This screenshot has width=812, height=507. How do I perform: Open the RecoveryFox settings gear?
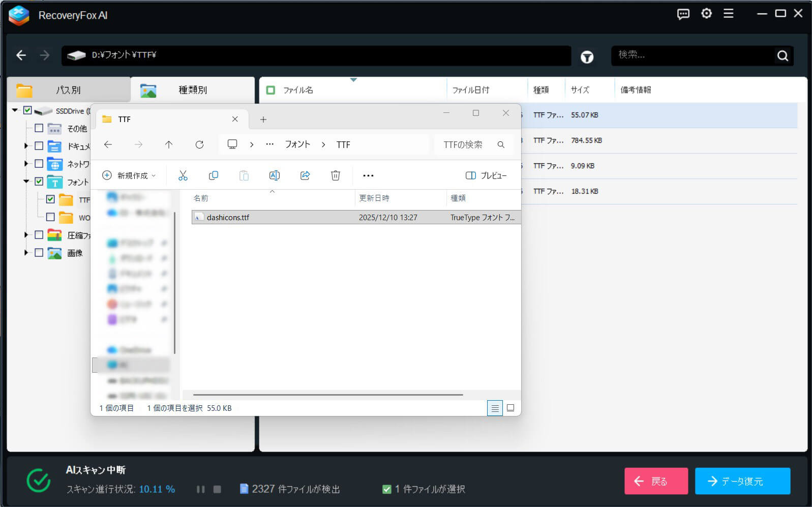(706, 14)
